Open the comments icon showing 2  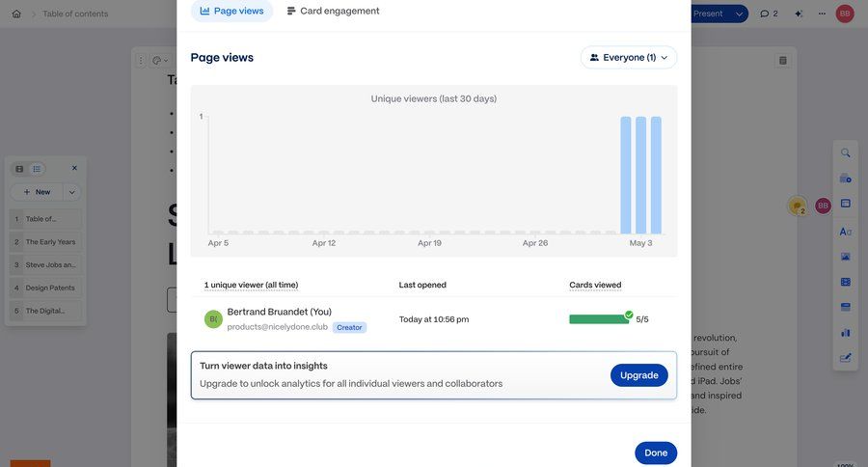coord(769,14)
